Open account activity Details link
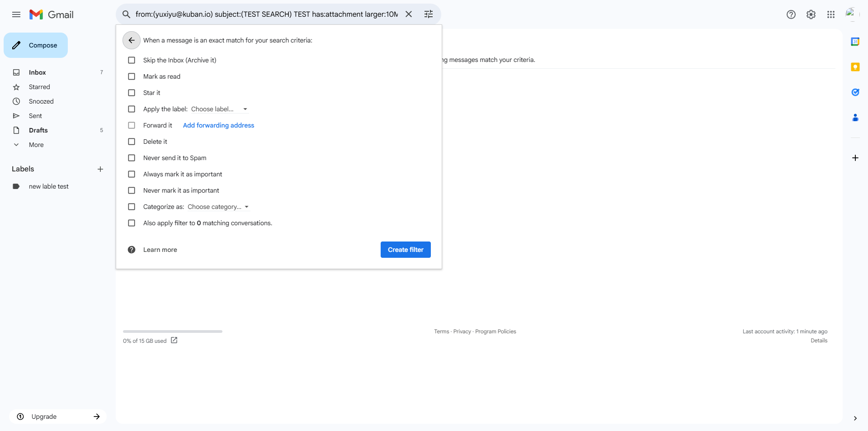The height and width of the screenshot is (431, 868). coord(819,341)
